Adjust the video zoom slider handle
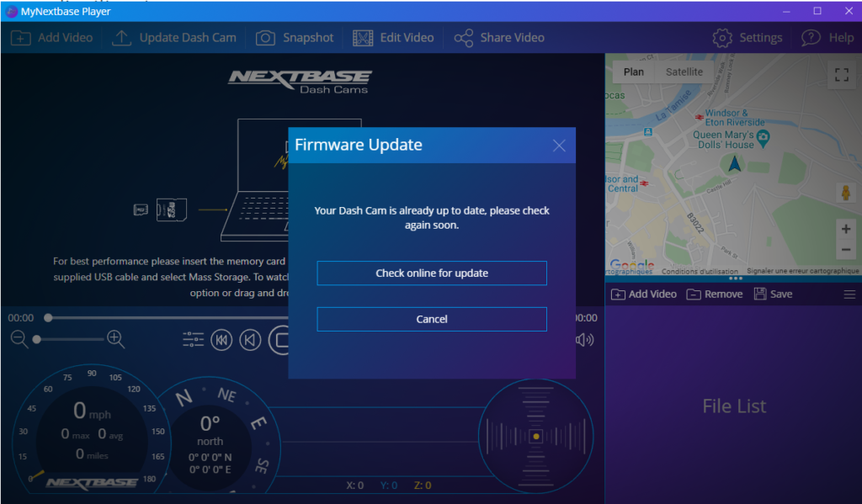 [x=37, y=340]
